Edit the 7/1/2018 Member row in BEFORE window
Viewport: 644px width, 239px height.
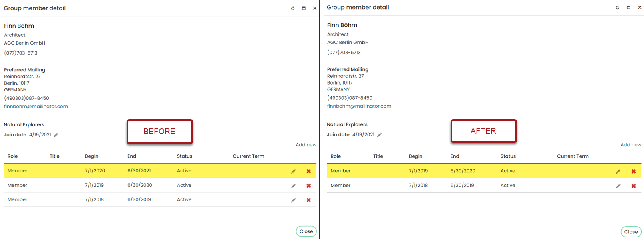coord(294,200)
